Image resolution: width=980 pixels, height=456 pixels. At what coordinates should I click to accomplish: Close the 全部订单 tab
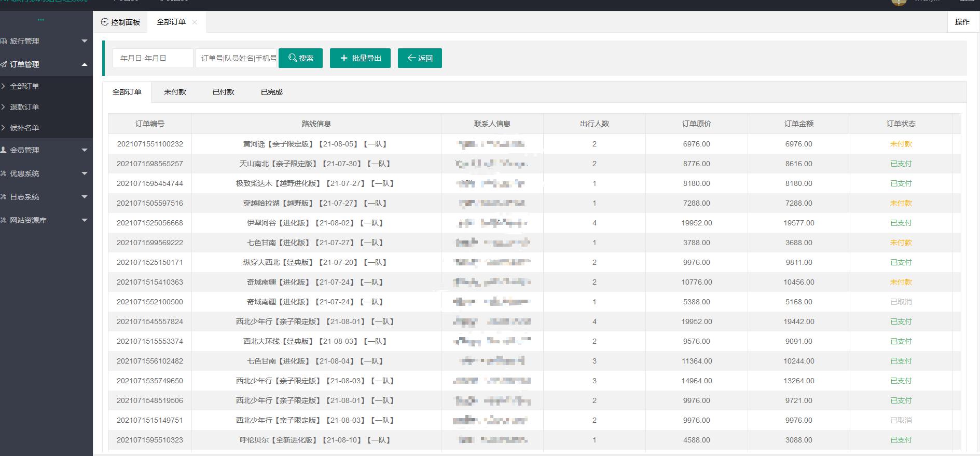pos(195,22)
